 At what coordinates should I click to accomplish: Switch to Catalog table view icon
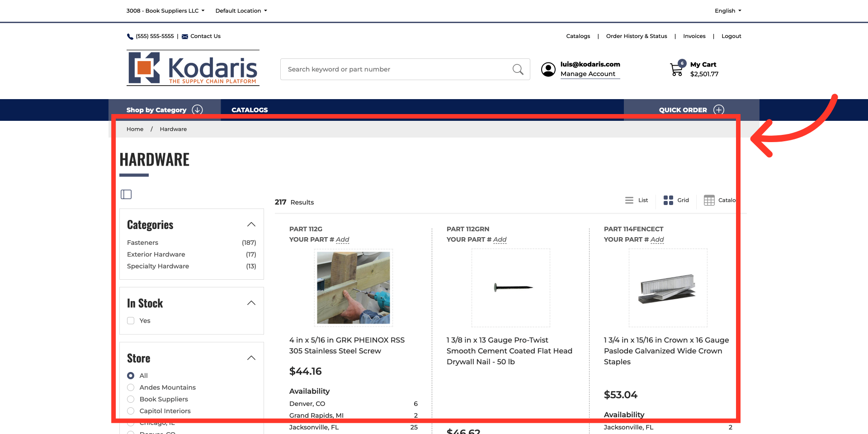pos(709,200)
